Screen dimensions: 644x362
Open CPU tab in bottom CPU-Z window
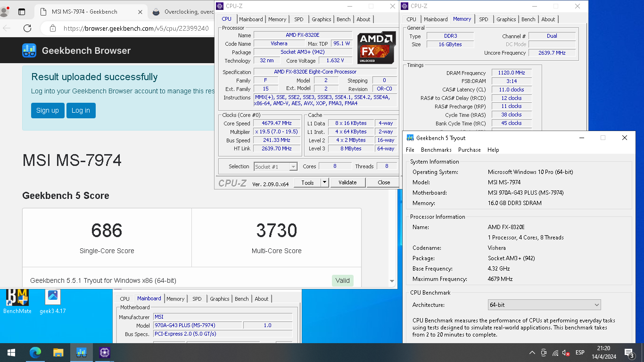[x=125, y=299]
